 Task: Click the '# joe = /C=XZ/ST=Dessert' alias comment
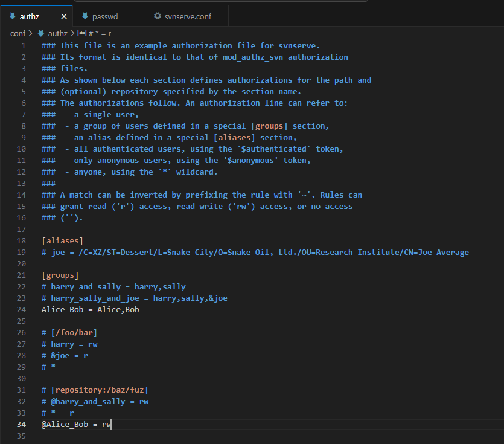[255, 253]
